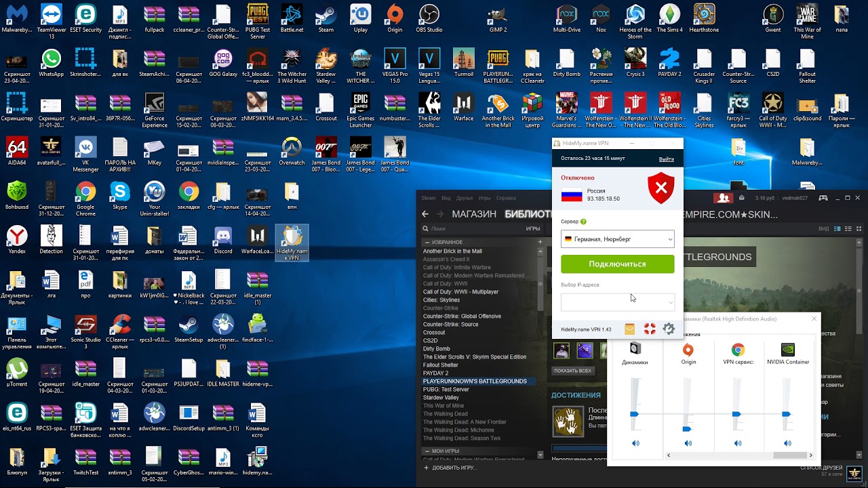Switch to the МАГАЗИН tab in Steam
The width and height of the screenshot is (868, 488).
pos(474,214)
